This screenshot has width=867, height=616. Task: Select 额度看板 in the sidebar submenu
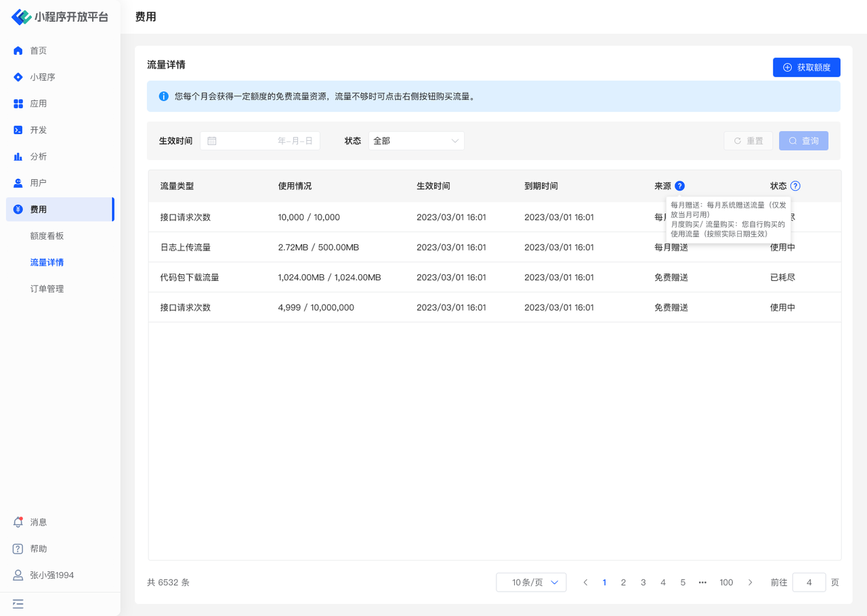[47, 236]
